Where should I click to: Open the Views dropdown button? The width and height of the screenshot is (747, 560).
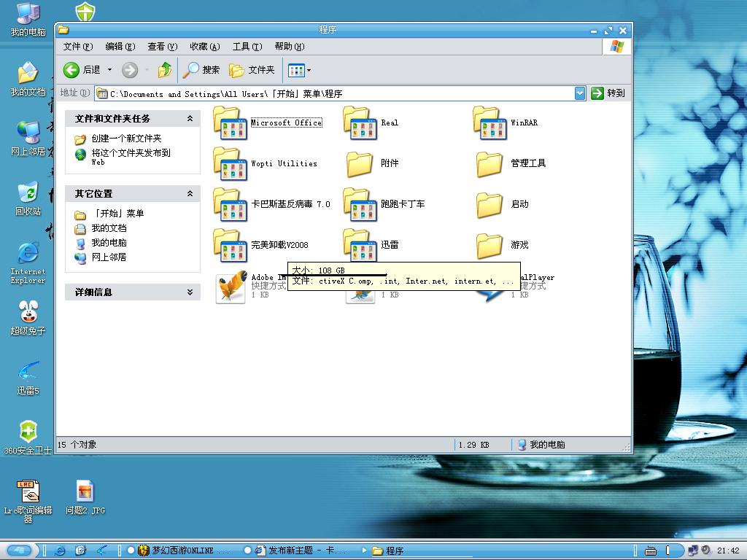pyautogui.click(x=299, y=70)
